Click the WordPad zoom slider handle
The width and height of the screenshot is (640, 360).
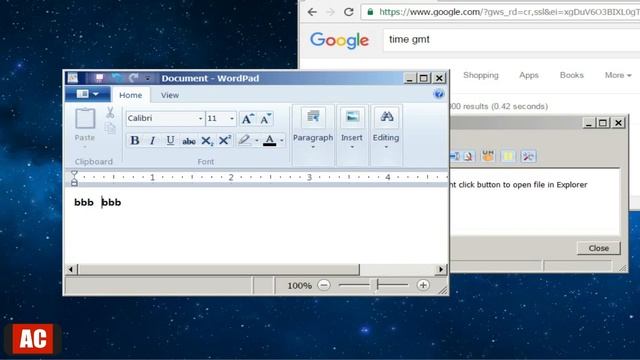point(378,284)
